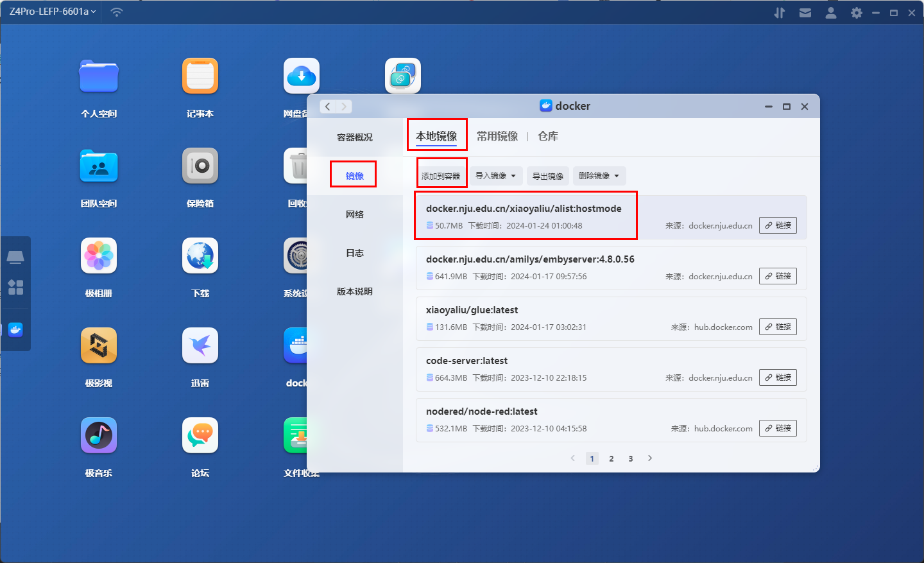Click 链接 button for code-server:latest
The width and height of the screenshot is (924, 563).
click(778, 377)
